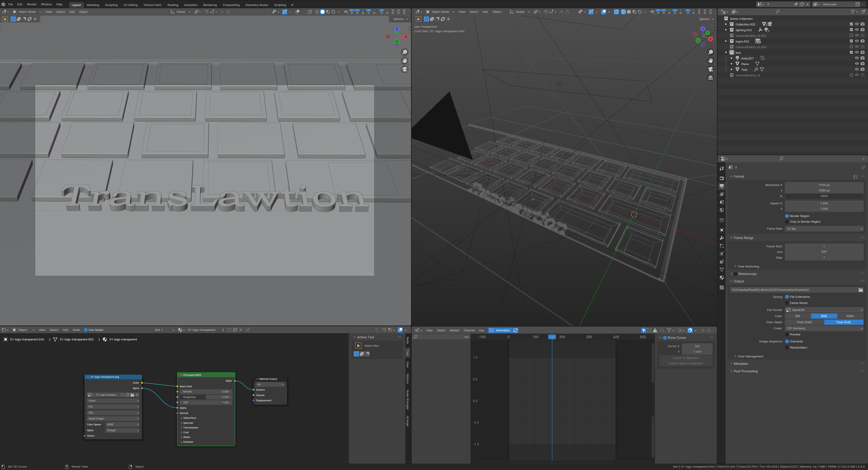Disable the Render Region checkbox
This screenshot has width=868, height=470.
787,216
